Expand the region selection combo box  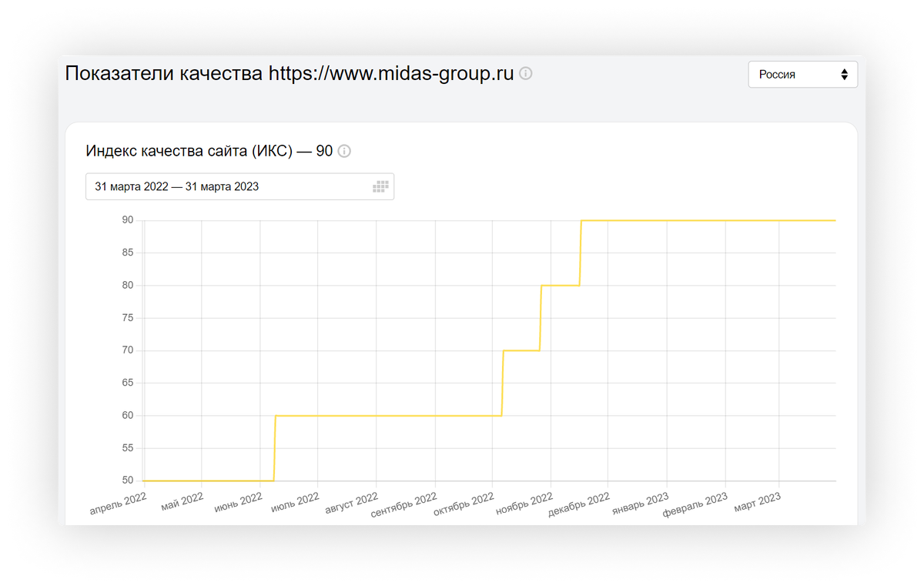[x=803, y=74]
